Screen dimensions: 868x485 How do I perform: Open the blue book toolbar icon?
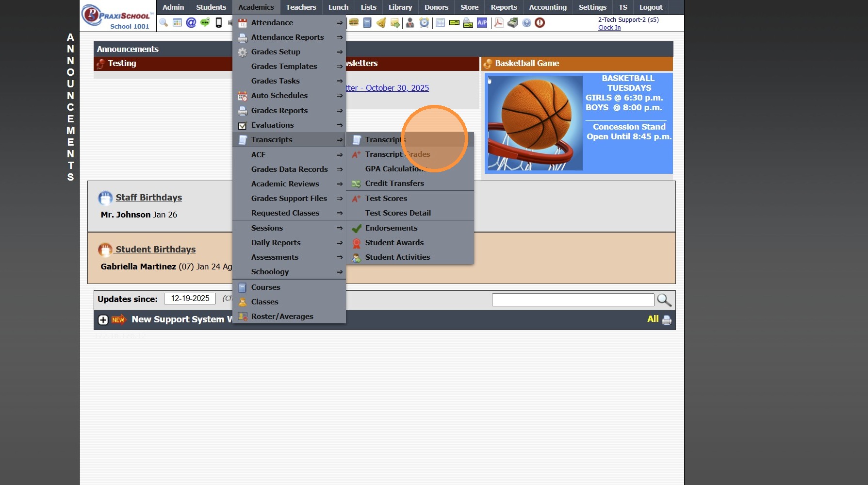pyautogui.click(x=367, y=23)
